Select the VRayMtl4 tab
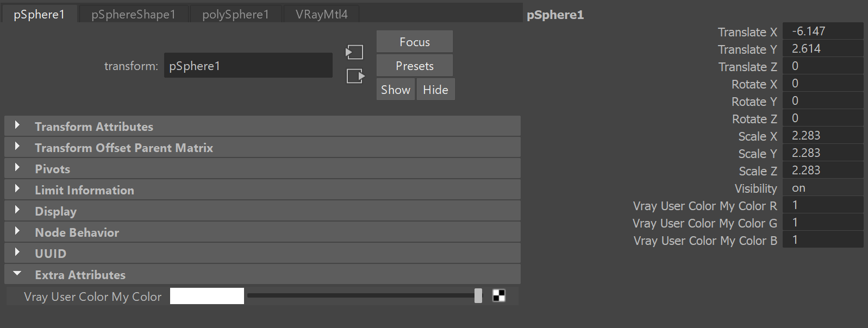This screenshot has width=868, height=328. pos(322,14)
